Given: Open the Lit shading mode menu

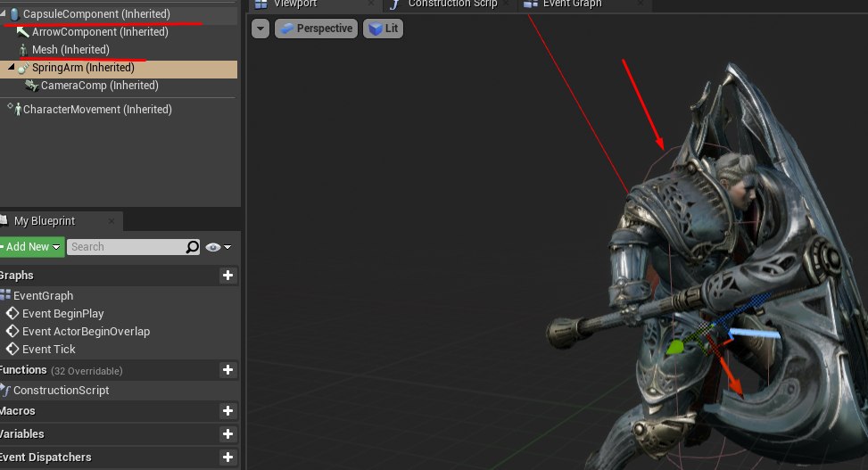Looking at the screenshot, I should (x=383, y=29).
